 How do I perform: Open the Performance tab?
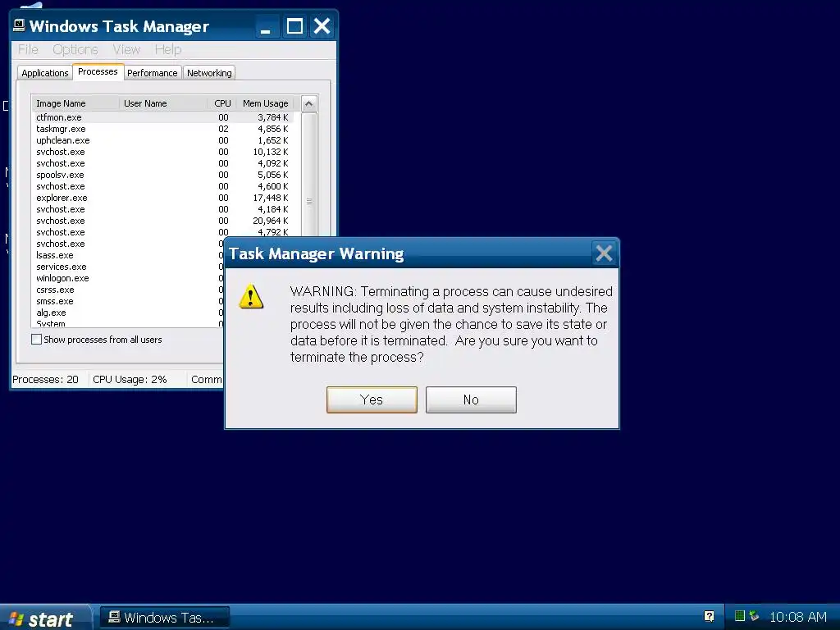(x=152, y=73)
